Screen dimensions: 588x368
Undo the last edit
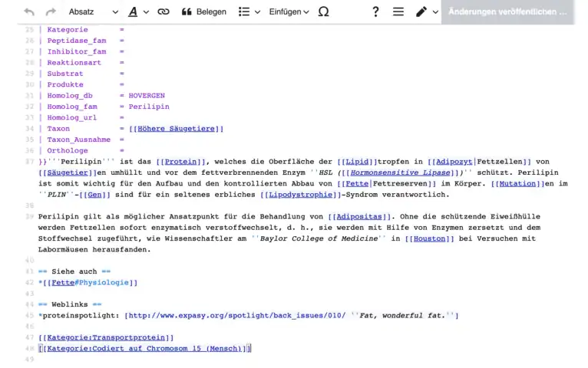29,12
